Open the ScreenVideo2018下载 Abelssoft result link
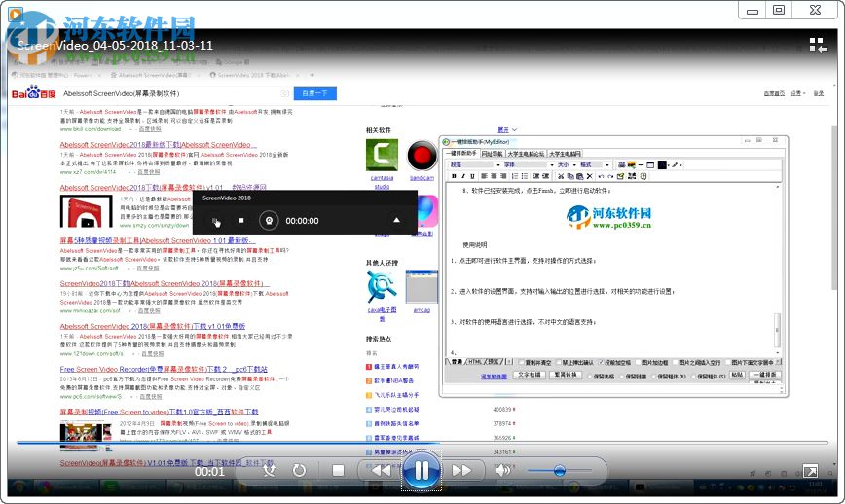The image size is (845, 504). [165, 283]
